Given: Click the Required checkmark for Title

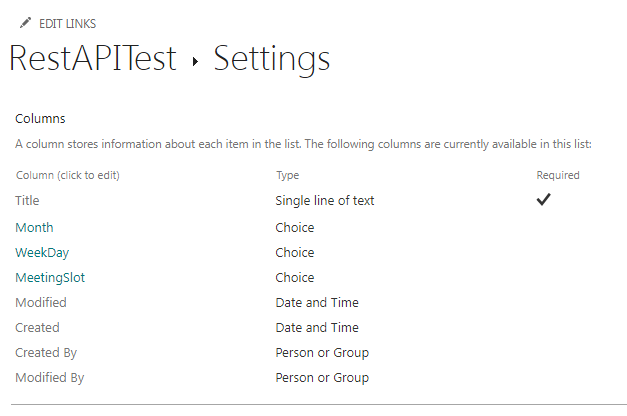Looking at the screenshot, I should [543, 199].
